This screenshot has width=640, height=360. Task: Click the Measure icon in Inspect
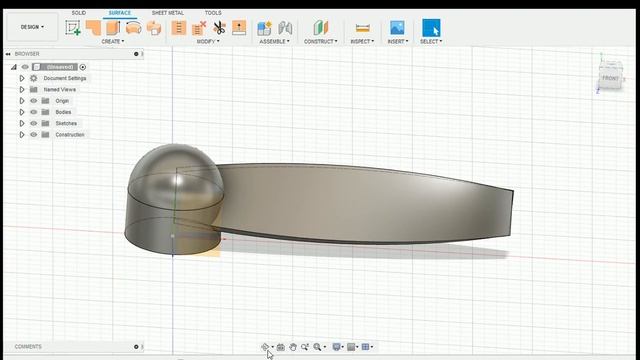point(362,28)
